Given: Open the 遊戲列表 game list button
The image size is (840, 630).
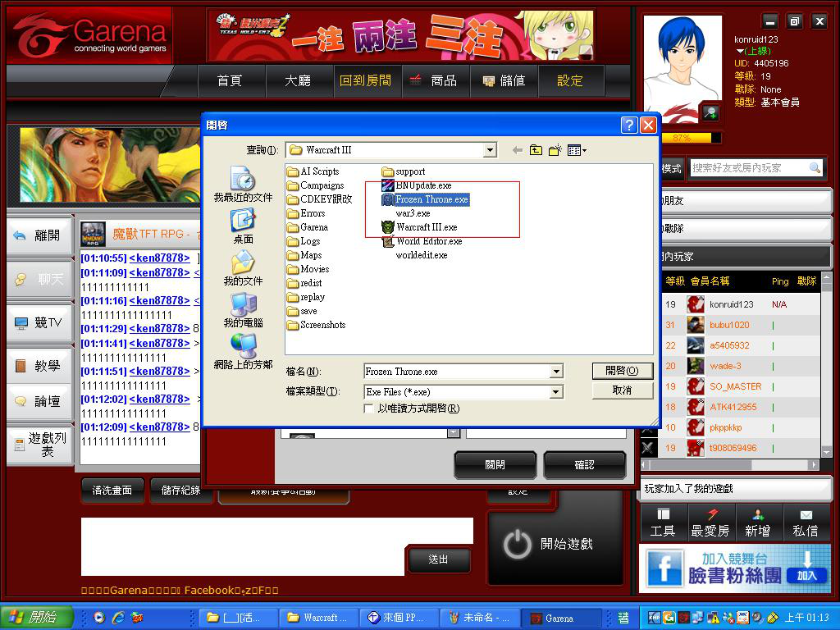Looking at the screenshot, I should tap(39, 445).
